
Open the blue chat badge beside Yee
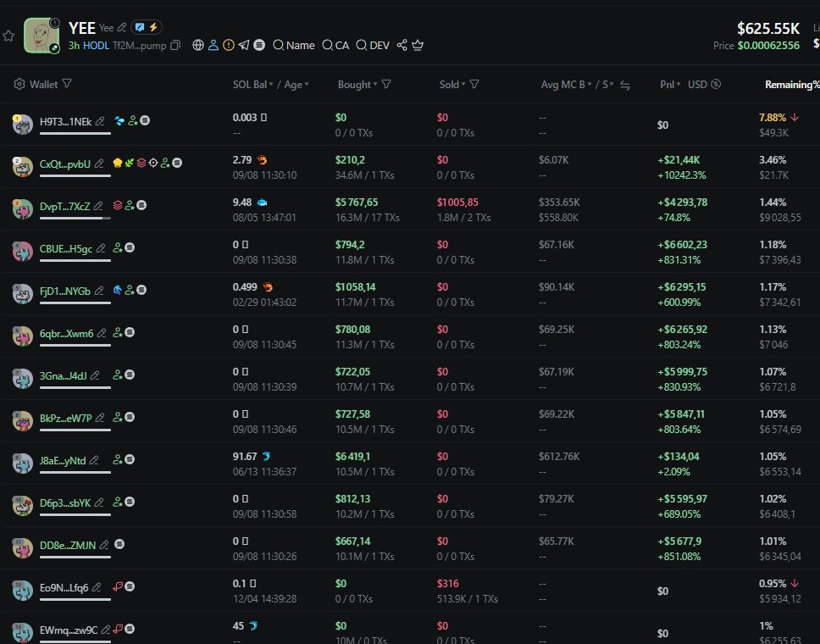(x=140, y=26)
